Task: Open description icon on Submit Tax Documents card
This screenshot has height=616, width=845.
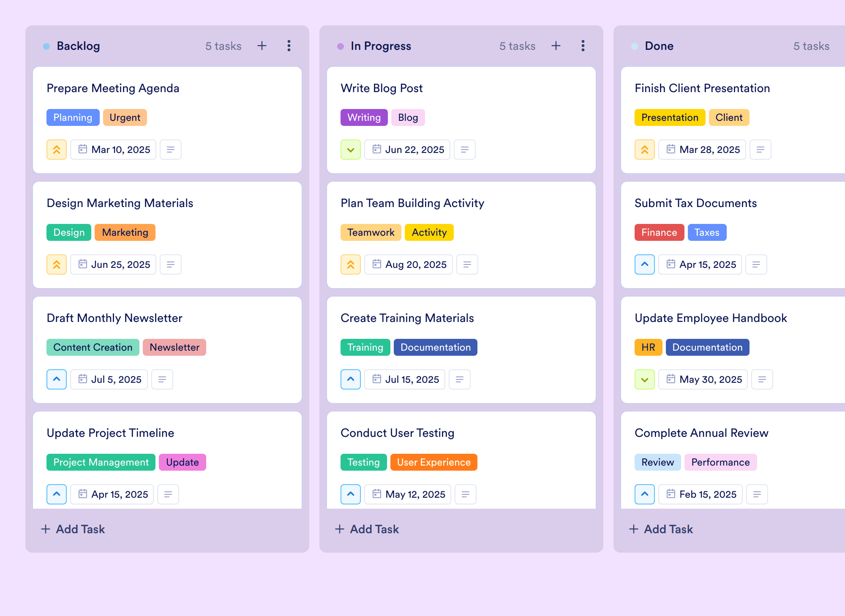Action: tap(756, 264)
